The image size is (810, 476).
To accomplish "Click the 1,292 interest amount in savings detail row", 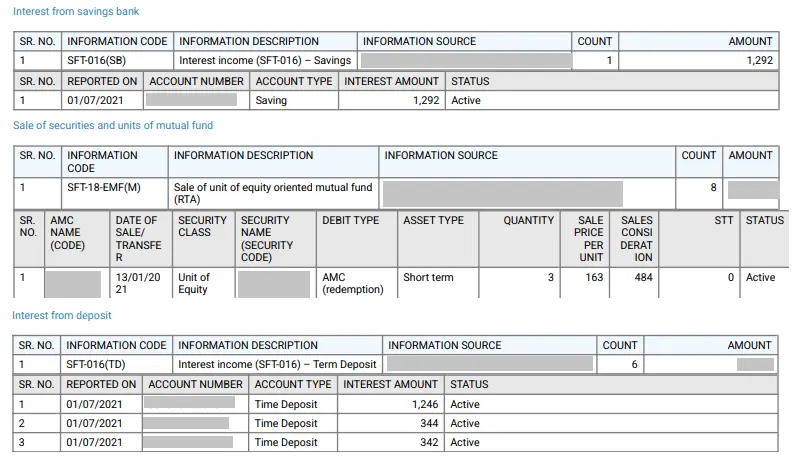I will coord(426,100).
